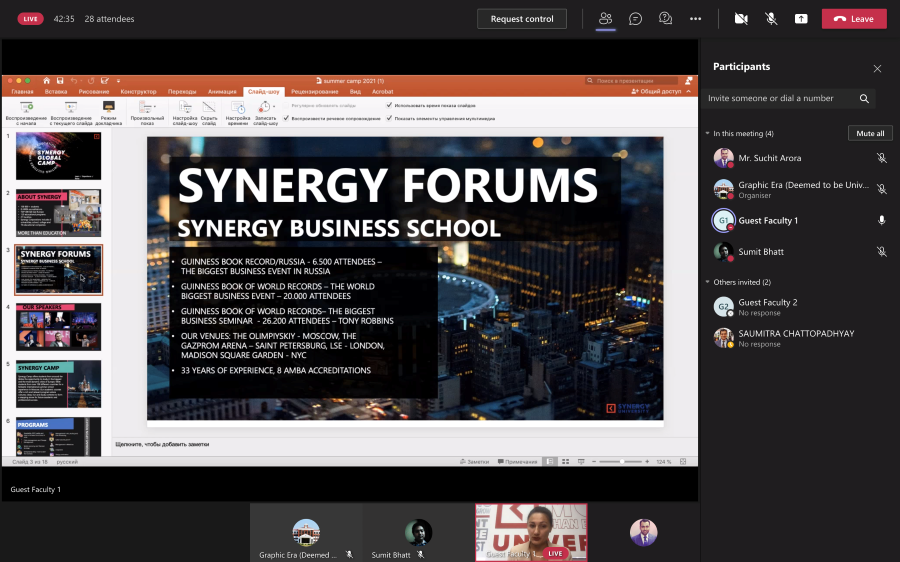This screenshot has height=562, width=900.
Task: Toggle the microphone mute in toolbar
Action: [x=771, y=19]
